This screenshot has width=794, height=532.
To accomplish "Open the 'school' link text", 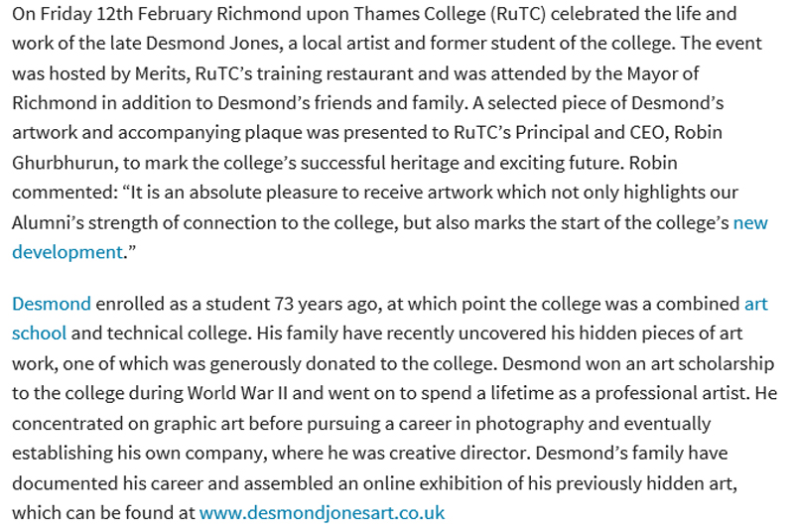I will pos(39,333).
